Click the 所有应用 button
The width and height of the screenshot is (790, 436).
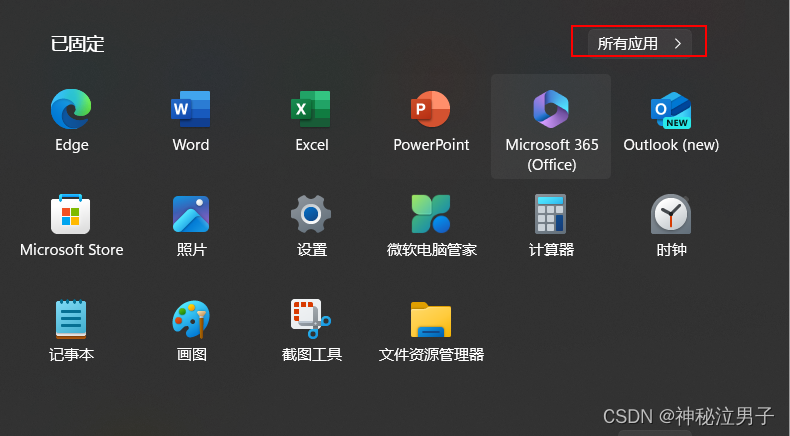(639, 43)
